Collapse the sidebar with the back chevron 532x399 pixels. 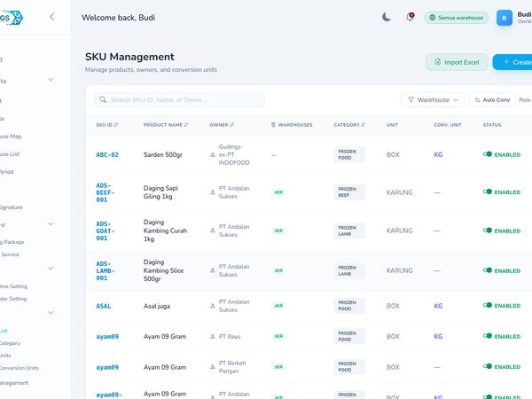tap(52, 17)
